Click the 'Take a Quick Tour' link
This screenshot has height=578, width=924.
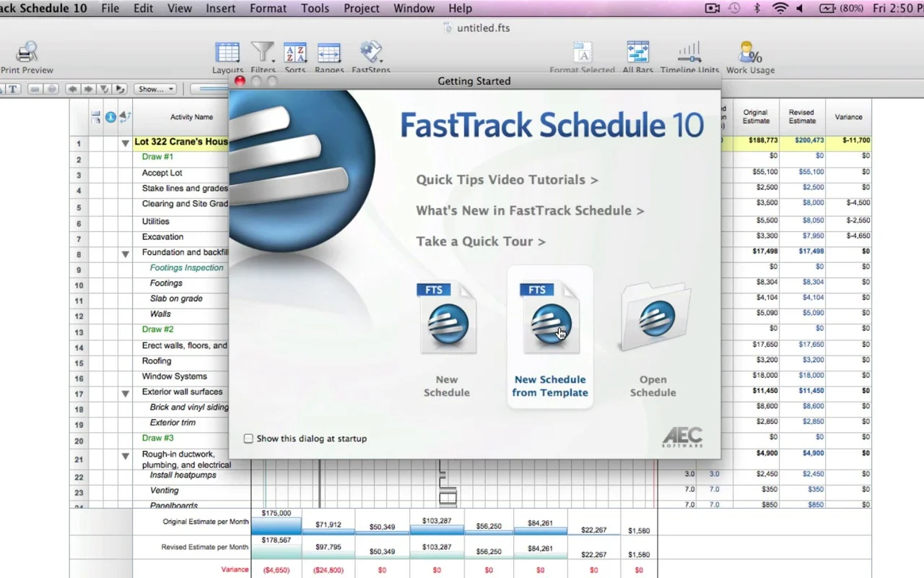pyautogui.click(x=481, y=241)
